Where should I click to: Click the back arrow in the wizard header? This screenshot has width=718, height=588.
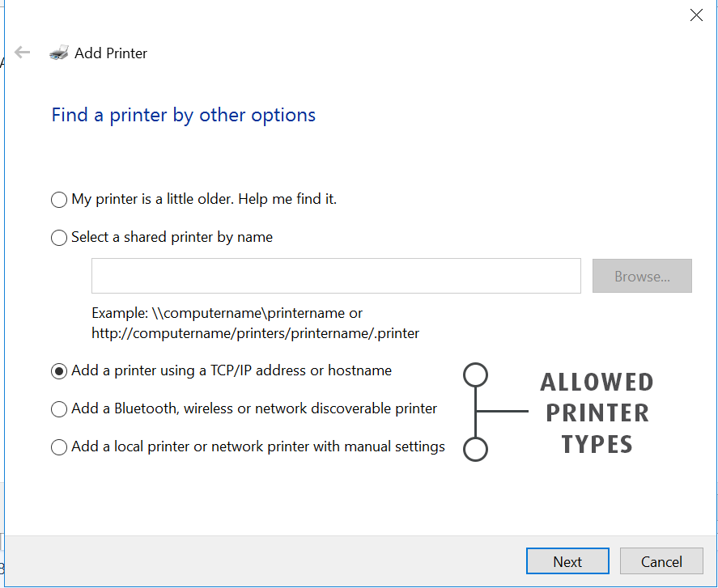coord(22,53)
